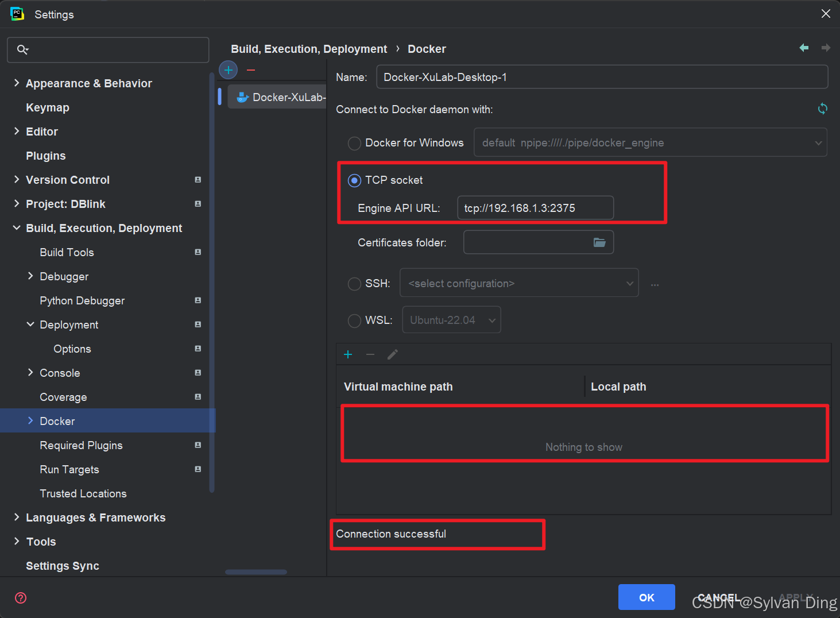Collapse the Deployment node

click(x=30, y=325)
